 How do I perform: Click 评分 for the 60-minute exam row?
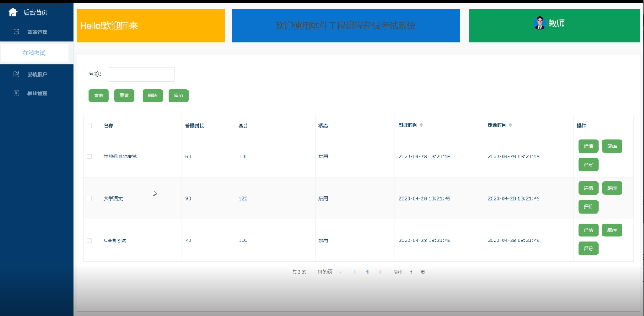point(588,165)
